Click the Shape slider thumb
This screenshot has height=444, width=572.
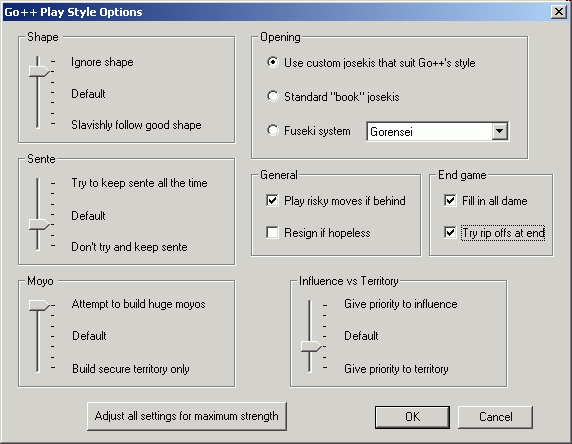click(39, 71)
